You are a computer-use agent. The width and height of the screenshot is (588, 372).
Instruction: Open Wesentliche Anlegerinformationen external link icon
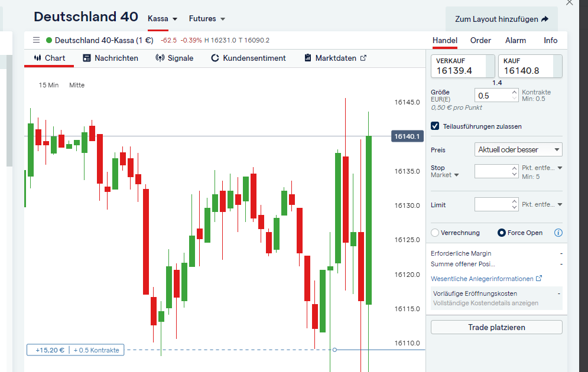[539, 278]
